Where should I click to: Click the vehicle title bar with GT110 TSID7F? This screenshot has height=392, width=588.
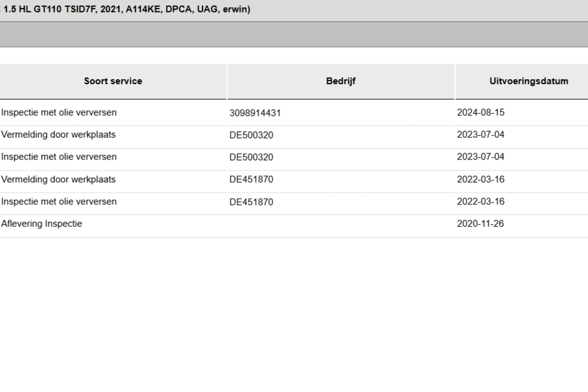[294, 9]
